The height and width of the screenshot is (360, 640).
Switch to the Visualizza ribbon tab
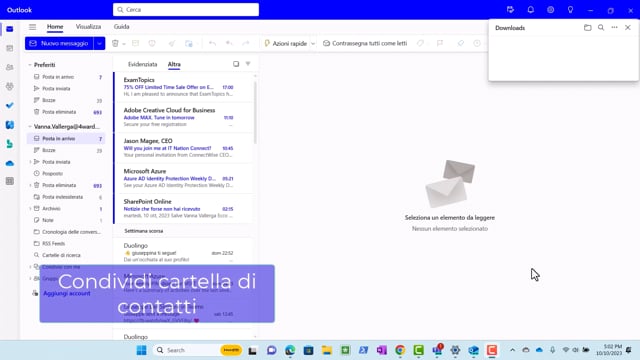pyautogui.click(x=88, y=27)
